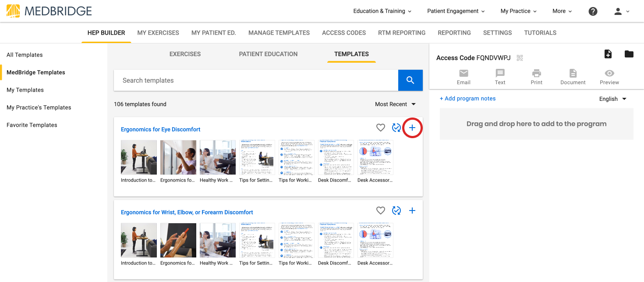Select Favorite Templates in sidebar
The image size is (644, 282).
coord(32,125)
